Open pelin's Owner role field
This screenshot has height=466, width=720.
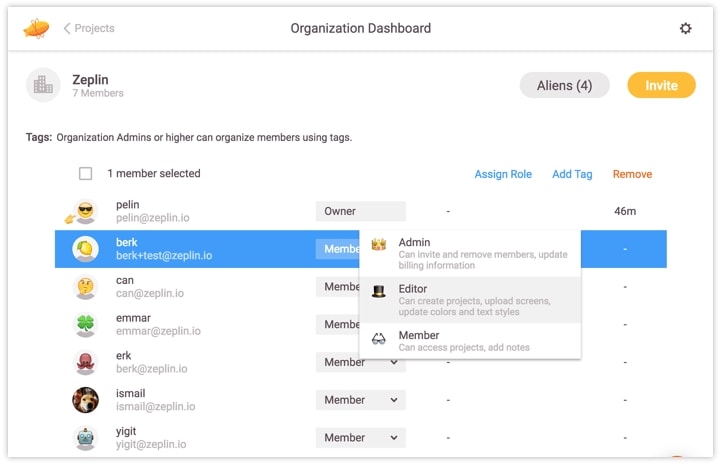click(x=360, y=211)
